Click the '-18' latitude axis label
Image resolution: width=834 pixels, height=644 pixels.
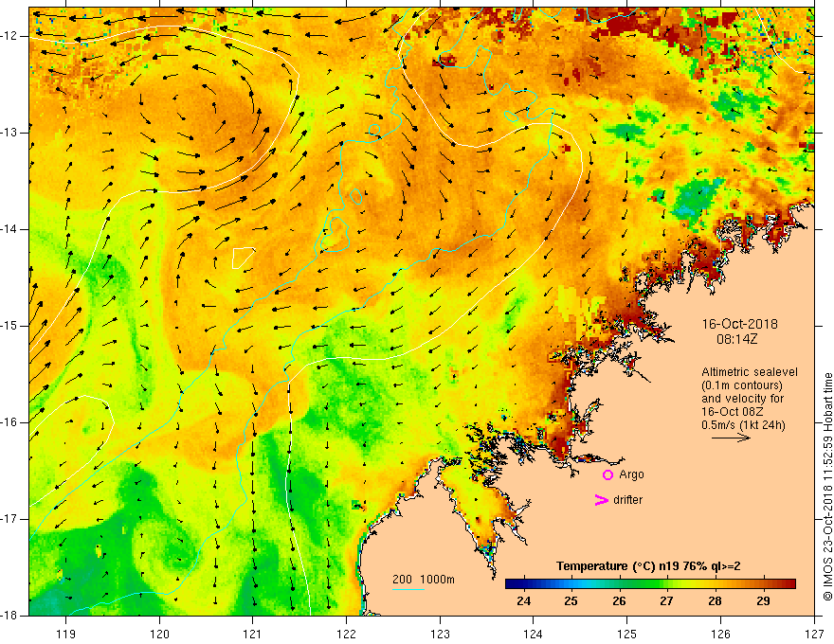pos(10,616)
